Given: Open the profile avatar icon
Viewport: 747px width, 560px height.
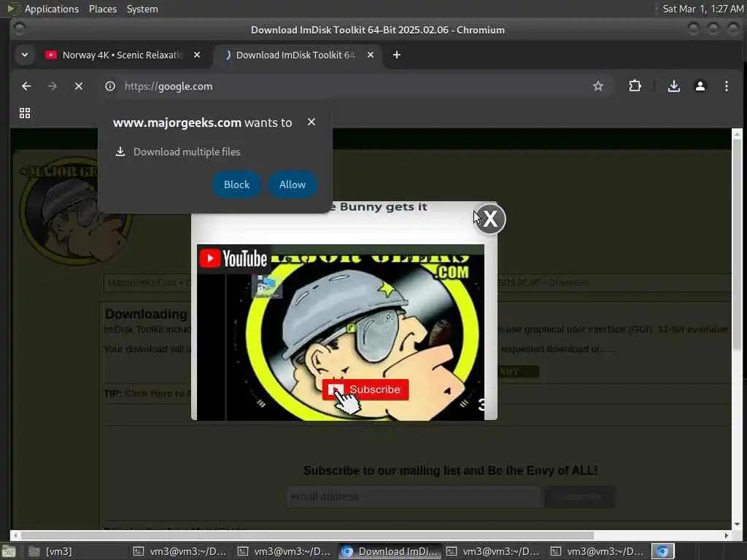Looking at the screenshot, I should pyautogui.click(x=700, y=86).
